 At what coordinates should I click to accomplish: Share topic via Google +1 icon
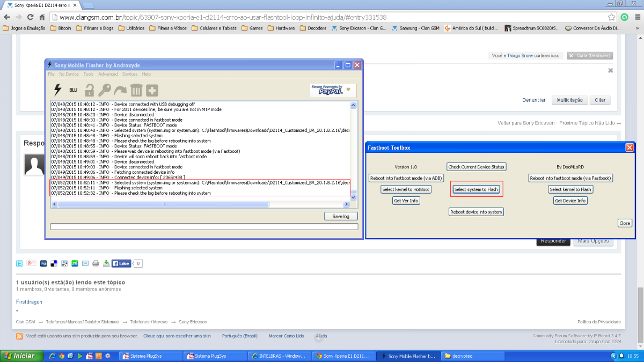[x=31, y=263]
